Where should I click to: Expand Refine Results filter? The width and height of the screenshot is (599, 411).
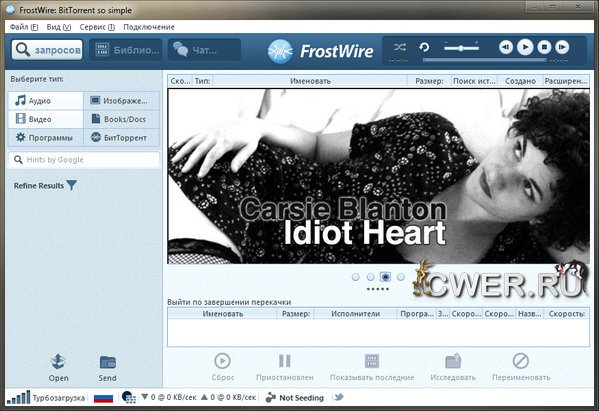[45, 186]
